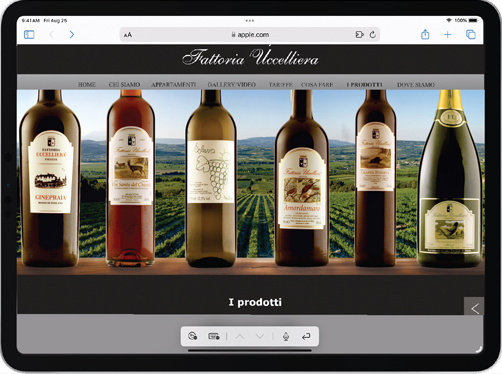Open the HOME menu item
This screenshot has height=374, width=502.
87,85
